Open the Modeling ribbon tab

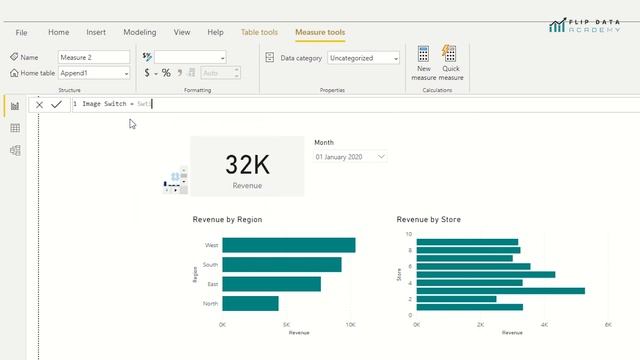[x=140, y=32]
